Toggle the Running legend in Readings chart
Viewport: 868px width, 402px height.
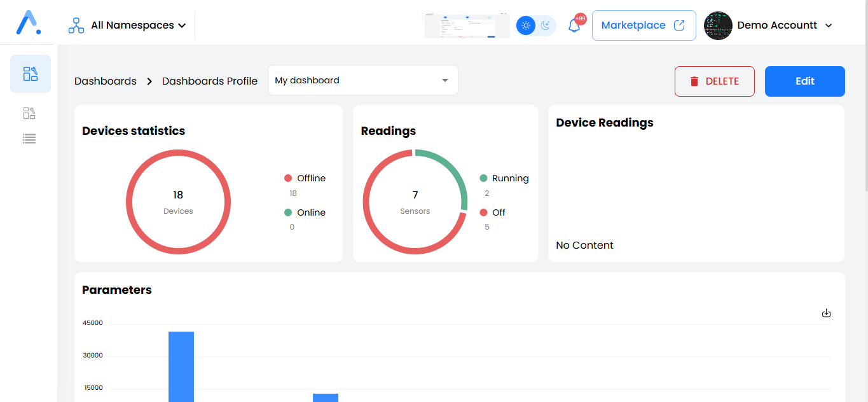[505, 178]
